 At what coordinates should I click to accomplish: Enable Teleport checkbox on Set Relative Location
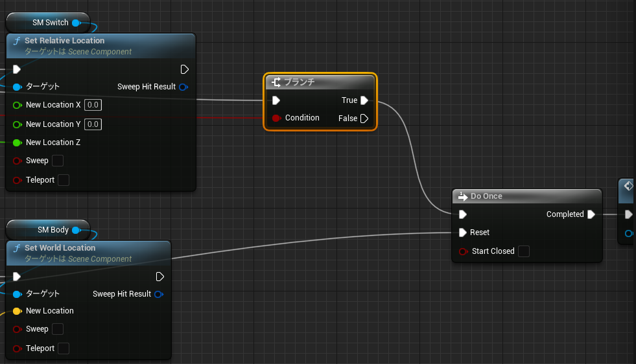[x=64, y=180]
